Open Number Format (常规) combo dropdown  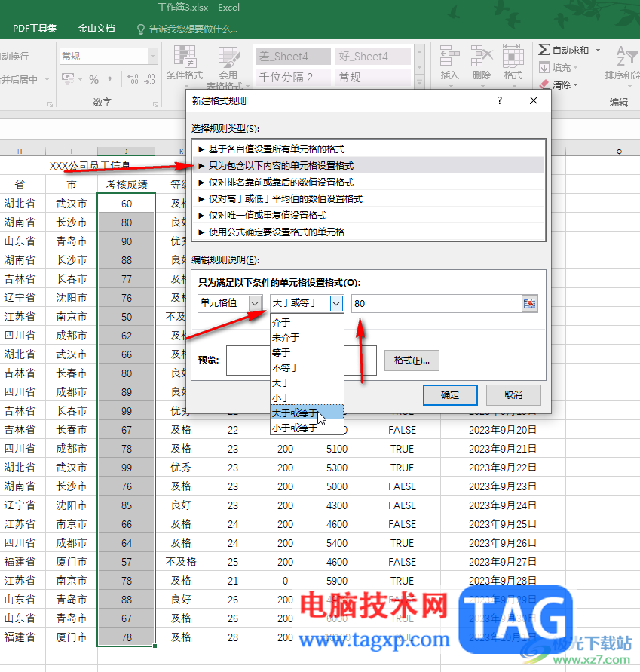(152, 56)
